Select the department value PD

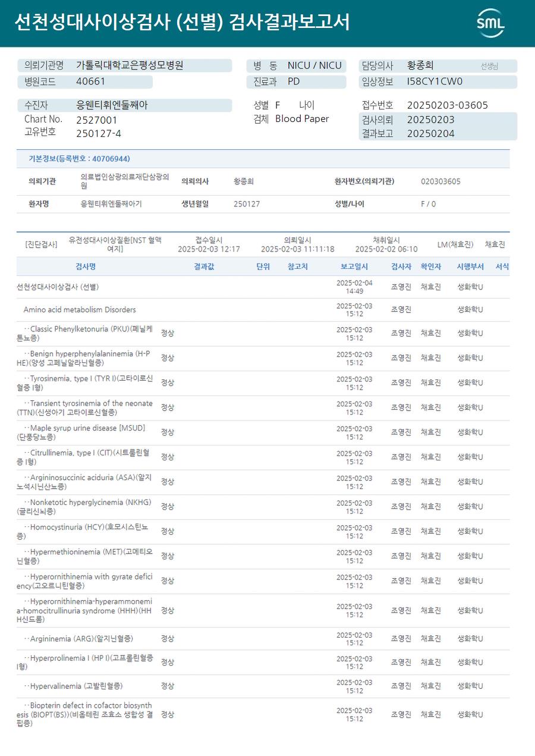coord(294,81)
